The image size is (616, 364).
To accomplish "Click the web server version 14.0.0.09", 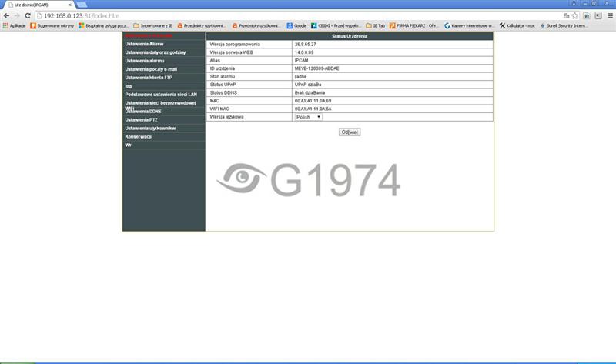I will 304,52.
